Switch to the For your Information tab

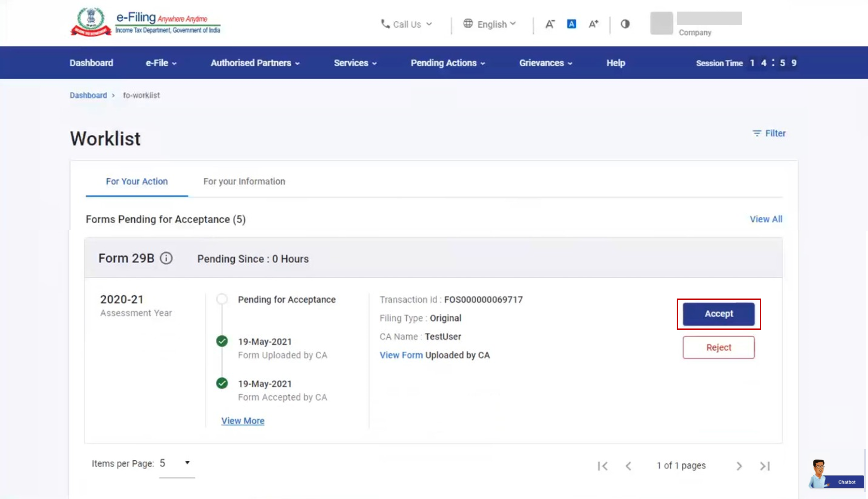click(x=244, y=181)
